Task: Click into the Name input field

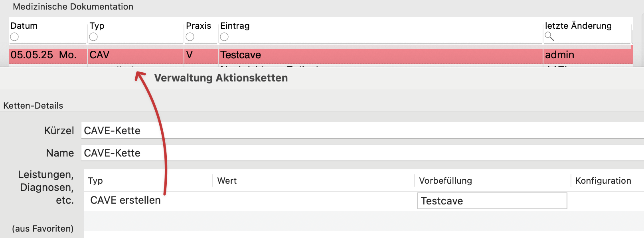Action: [x=362, y=153]
